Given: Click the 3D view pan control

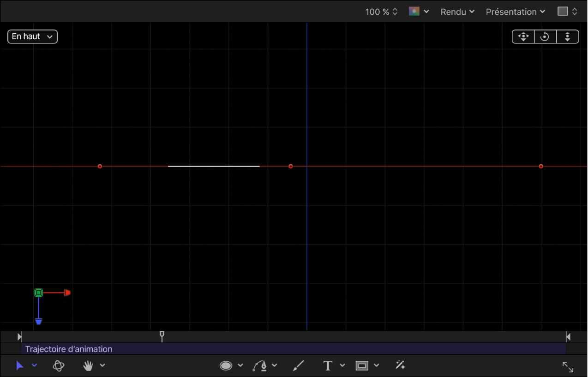Looking at the screenshot, I should click(523, 37).
